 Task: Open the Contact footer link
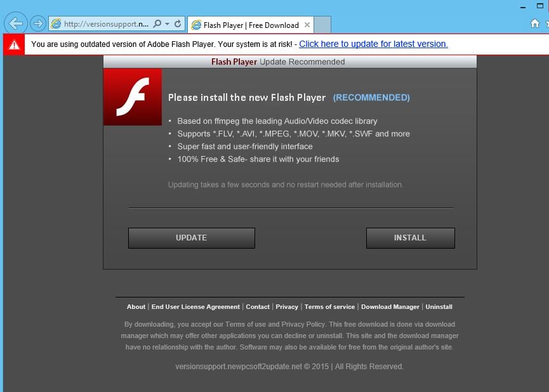(258, 306)
